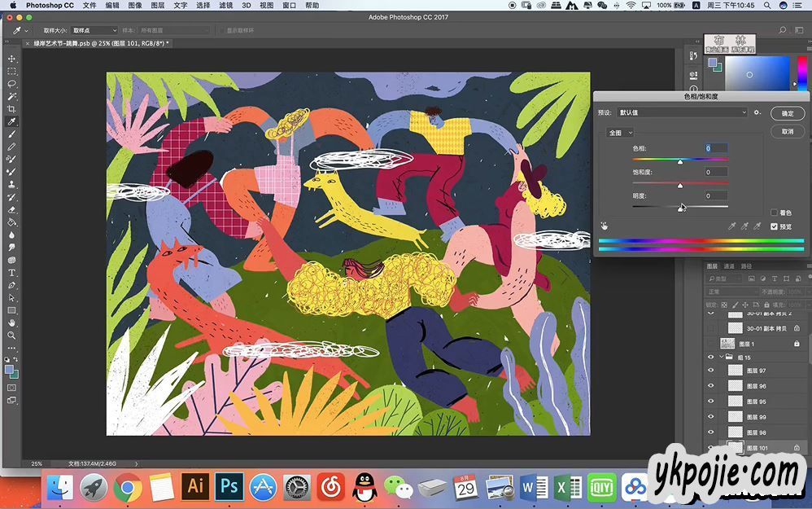Viewport: 812px width, 509px height.
Task: Click the 饱和度 saturation value field
Action: [x=716, y=172]
